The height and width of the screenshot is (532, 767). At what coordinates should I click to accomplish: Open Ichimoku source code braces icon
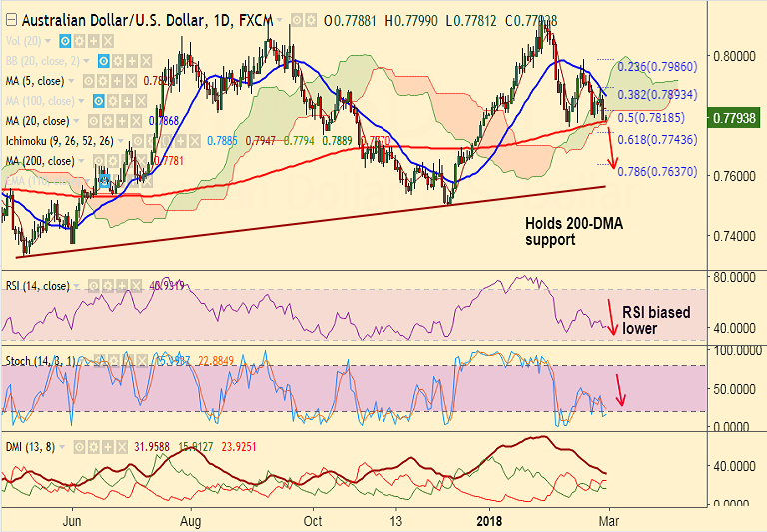click(x=166, y=141)
